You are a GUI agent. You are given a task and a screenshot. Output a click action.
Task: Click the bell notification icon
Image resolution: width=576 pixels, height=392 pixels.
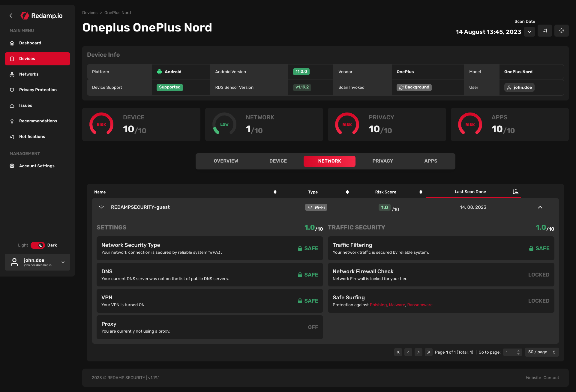click(545, 31)
